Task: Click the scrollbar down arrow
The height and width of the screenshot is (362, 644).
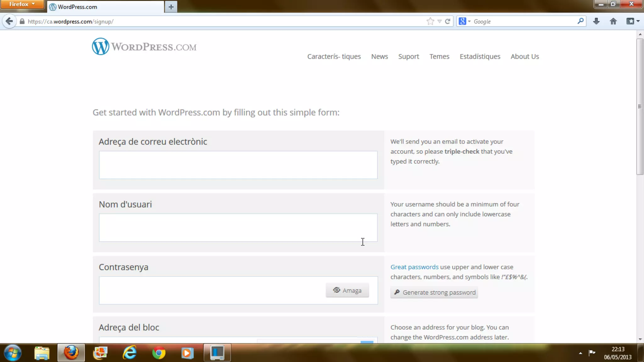Action: [x=640, y=339]
